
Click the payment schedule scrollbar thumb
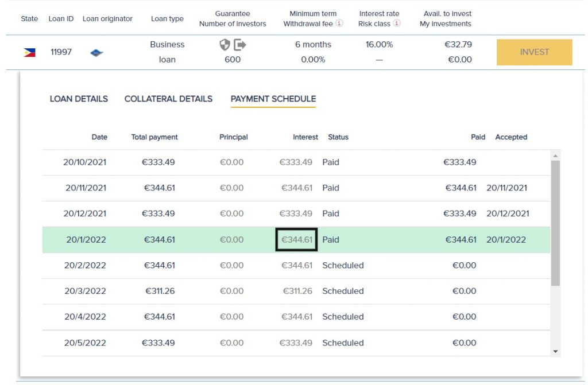555,223
